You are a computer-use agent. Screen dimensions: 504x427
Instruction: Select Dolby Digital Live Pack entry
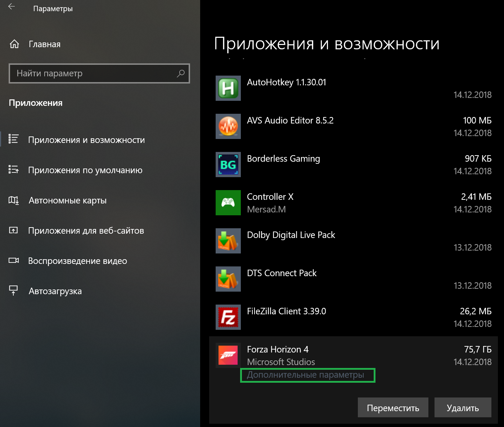[x=354, y=241]
